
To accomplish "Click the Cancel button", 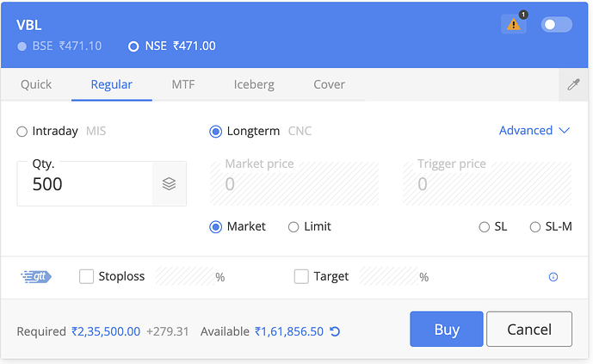I will coord(528,329).
